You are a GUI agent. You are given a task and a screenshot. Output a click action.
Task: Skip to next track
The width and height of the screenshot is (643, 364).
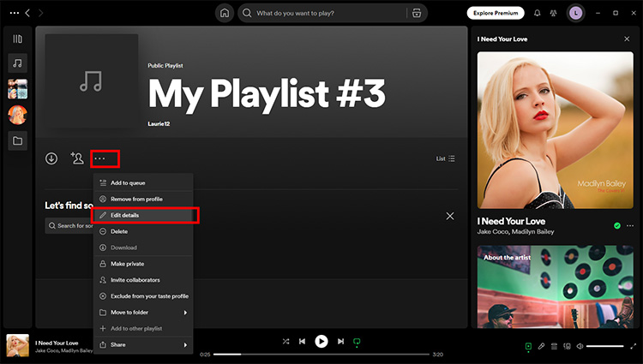pos(340,341)
